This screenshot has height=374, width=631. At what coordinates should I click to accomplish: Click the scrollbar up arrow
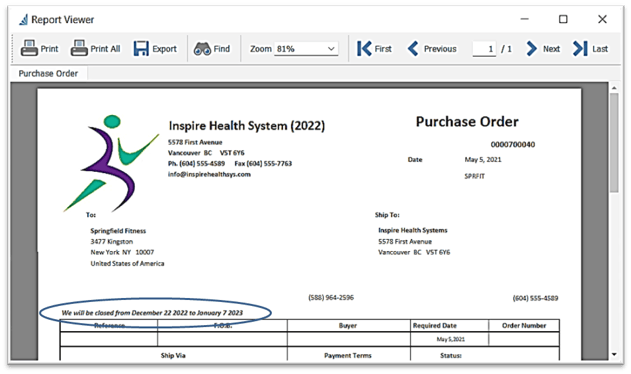coord(614,88)
